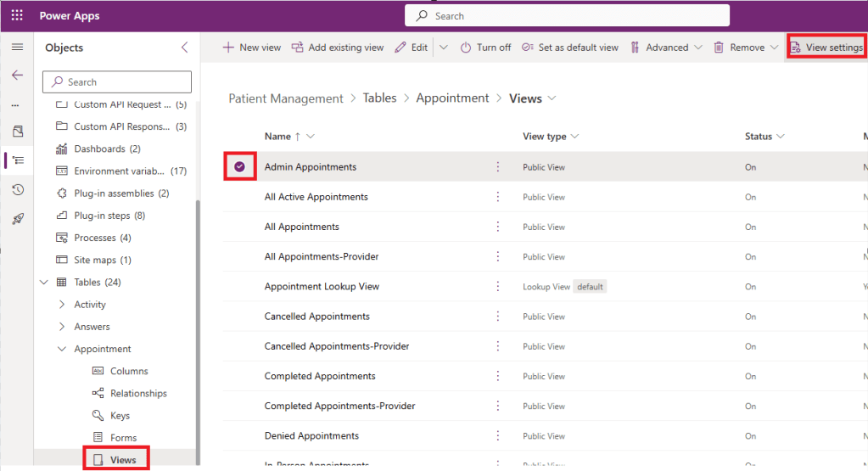Image resolution: width=868 pixels, height=471 pixels.
Task: Collapse the Appointment tree node
Action: pyautogui.click(x=61, y=349)
